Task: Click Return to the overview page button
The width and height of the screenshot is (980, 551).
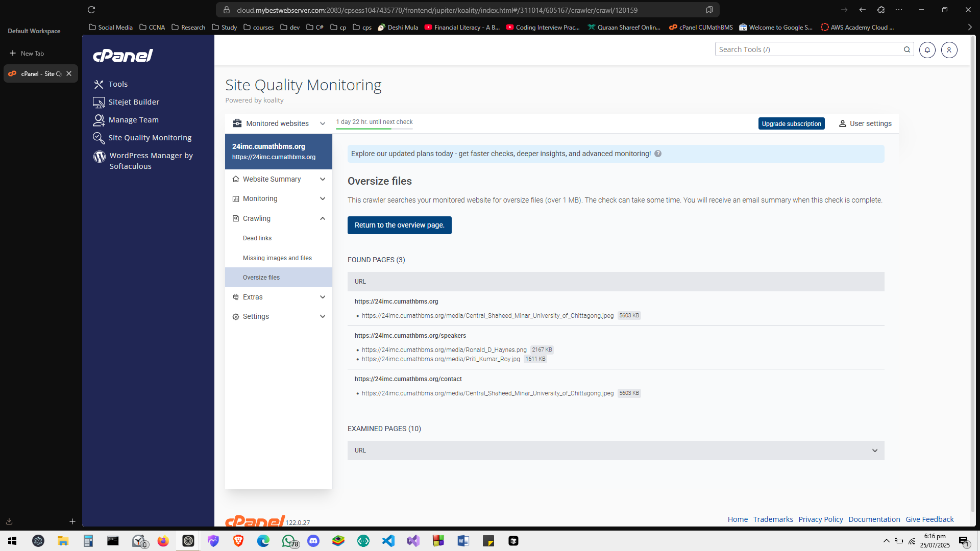Action: pyautogui.click(x=399, y=225)
